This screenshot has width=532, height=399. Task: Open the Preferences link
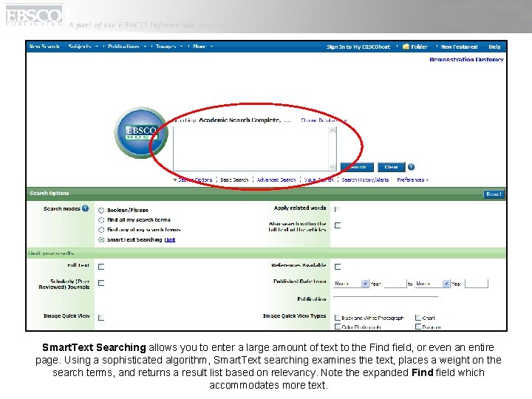click(413, 180)
